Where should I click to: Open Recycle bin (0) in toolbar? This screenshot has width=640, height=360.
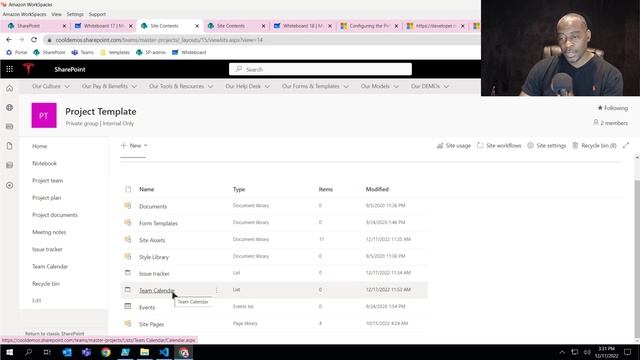pyautogui.click(x=594, y=145)
